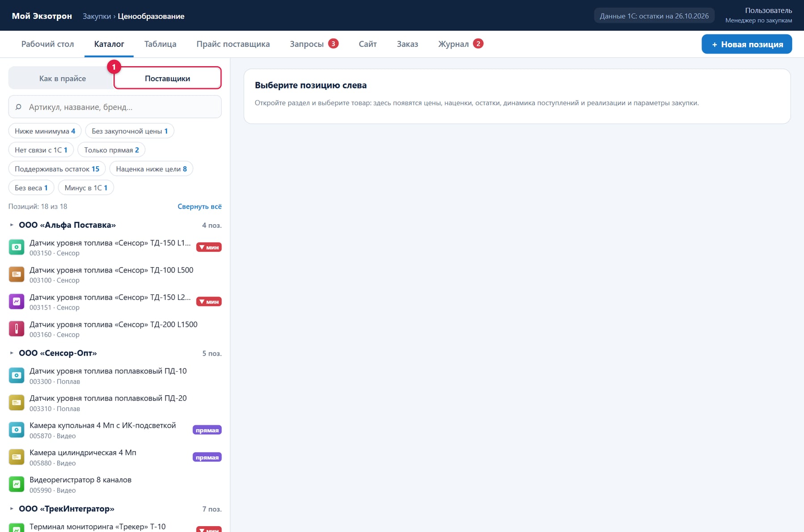Click the Журнал notification badge 2
The width and height of the screenshot is (804, 532).
tap(478, 44)
